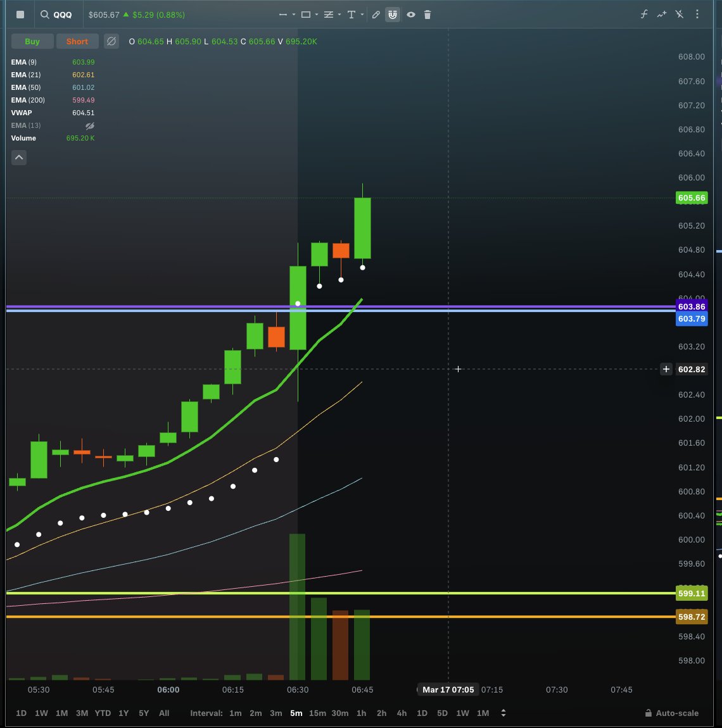
Task: Select the Text annotation tool
Action: (351, 15)
